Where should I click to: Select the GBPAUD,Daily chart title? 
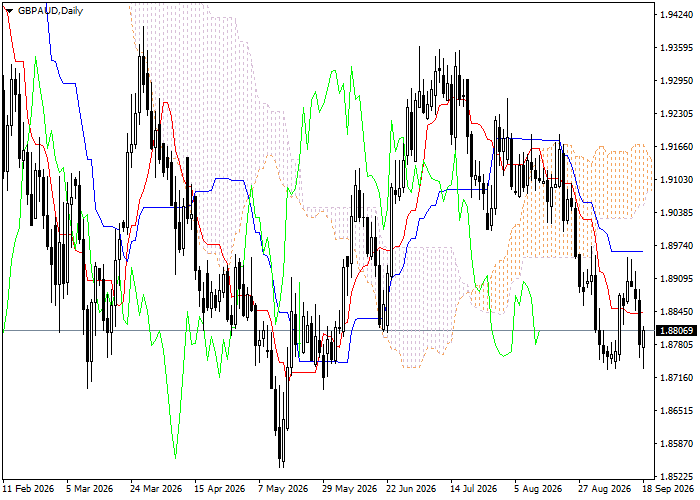(x=50, y=11)
